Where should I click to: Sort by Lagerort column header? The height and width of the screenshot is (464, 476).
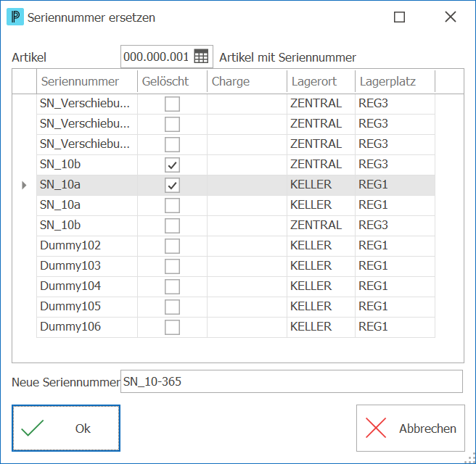(321, 81)
